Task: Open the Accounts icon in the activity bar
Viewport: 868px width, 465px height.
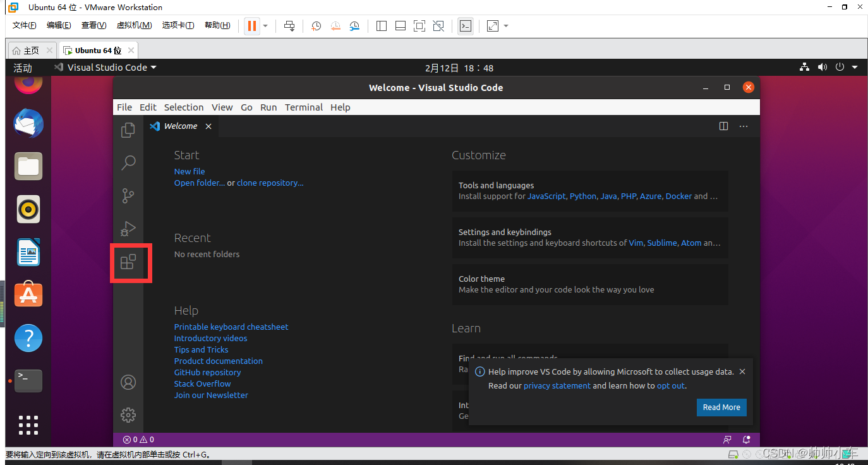Action: (x=128, y=382)
